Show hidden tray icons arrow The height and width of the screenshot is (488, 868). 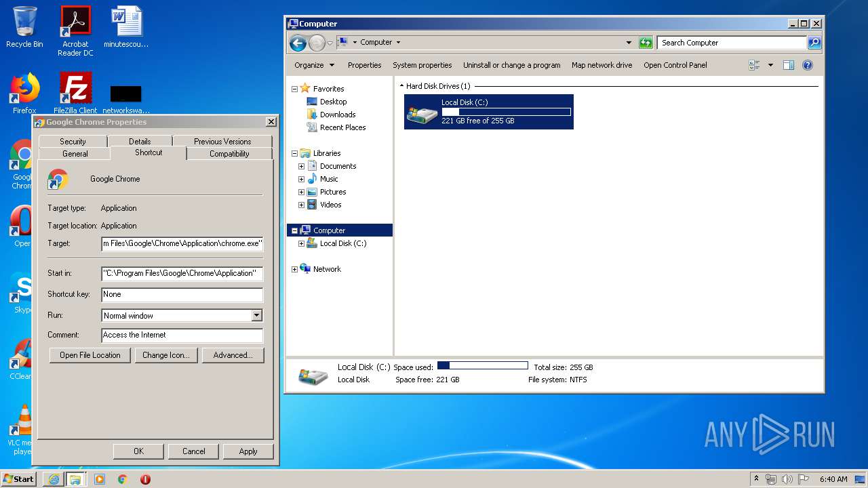tap(756, 479)
